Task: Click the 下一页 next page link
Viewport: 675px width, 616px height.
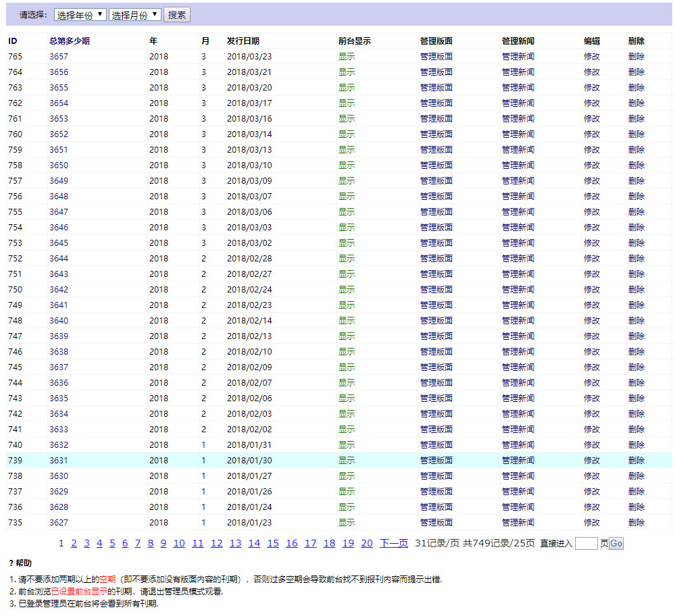Action: coord(393,544)
